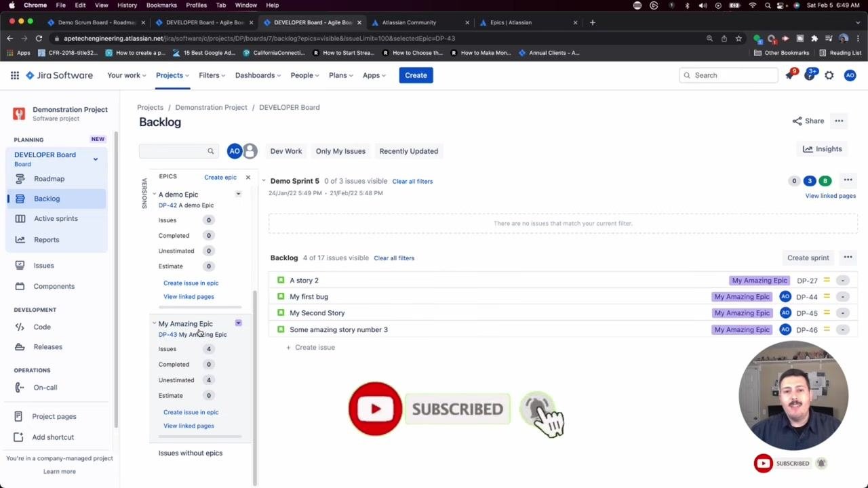
Task: Open the Insights chart button
Action: point(822,149)
